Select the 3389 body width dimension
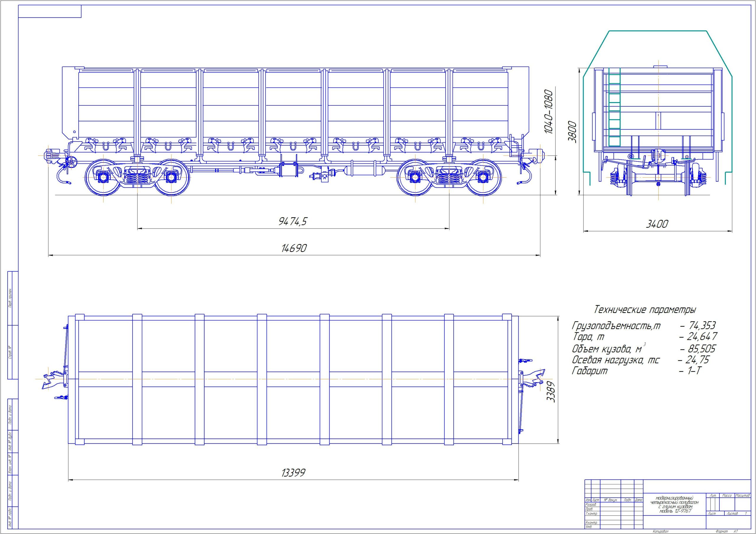 click(x=551, y=392)
